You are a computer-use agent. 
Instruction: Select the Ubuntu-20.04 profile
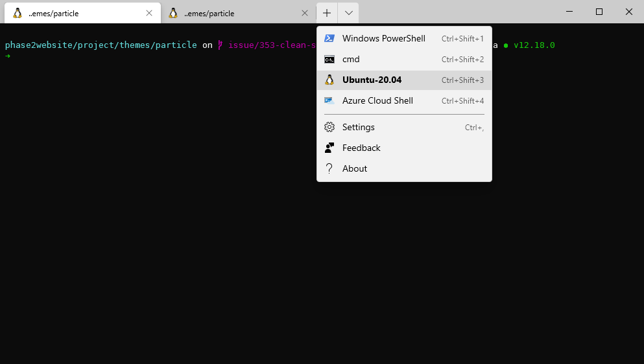pos(404,80)
